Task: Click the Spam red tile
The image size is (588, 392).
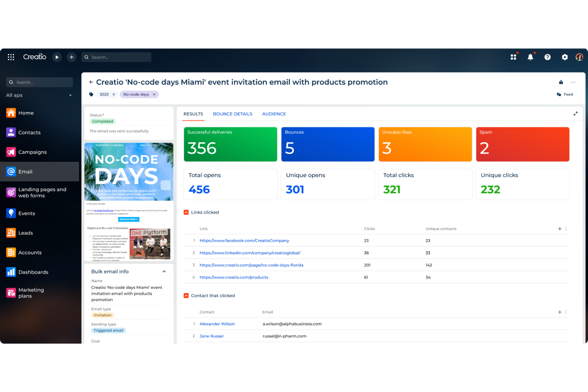Action: pos(522,144)
